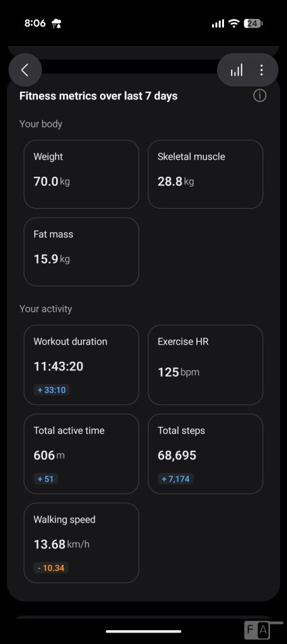The image size is (287, 644).
Task: Open the Skeletal muscle card
Action: point(206,174)
